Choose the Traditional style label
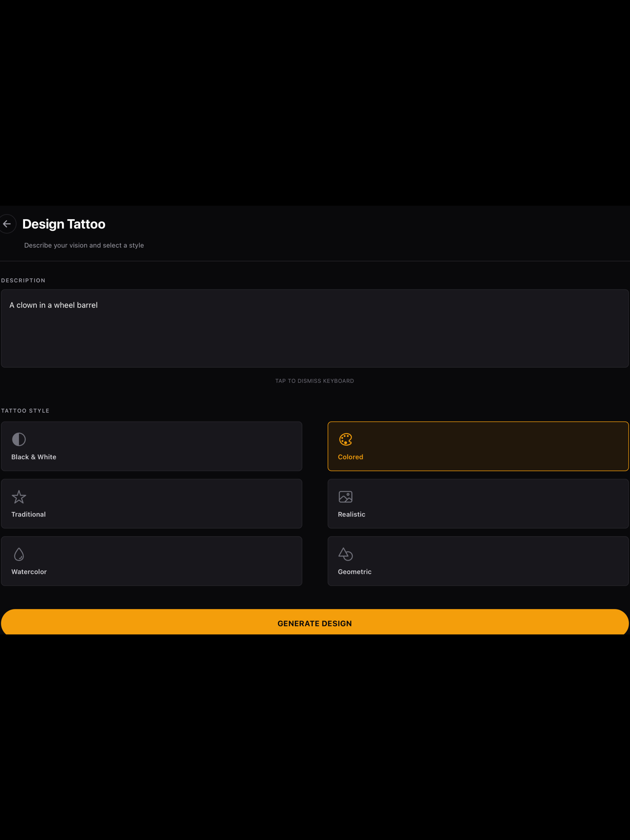 [x=28, y=514]
